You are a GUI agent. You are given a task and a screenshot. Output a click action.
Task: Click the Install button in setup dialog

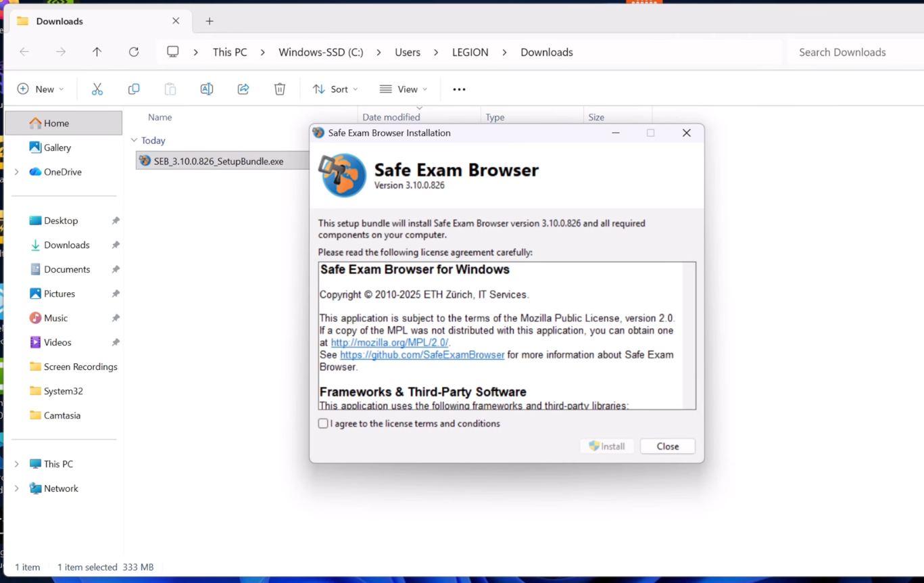click(x=607, y=446)
